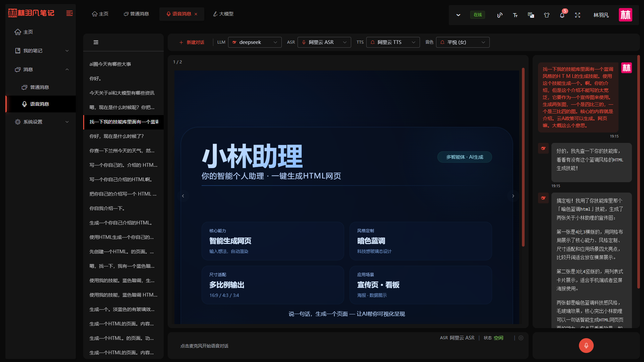Click the preview panel red scrollbar
644x362 pixels.
[523, 157]
